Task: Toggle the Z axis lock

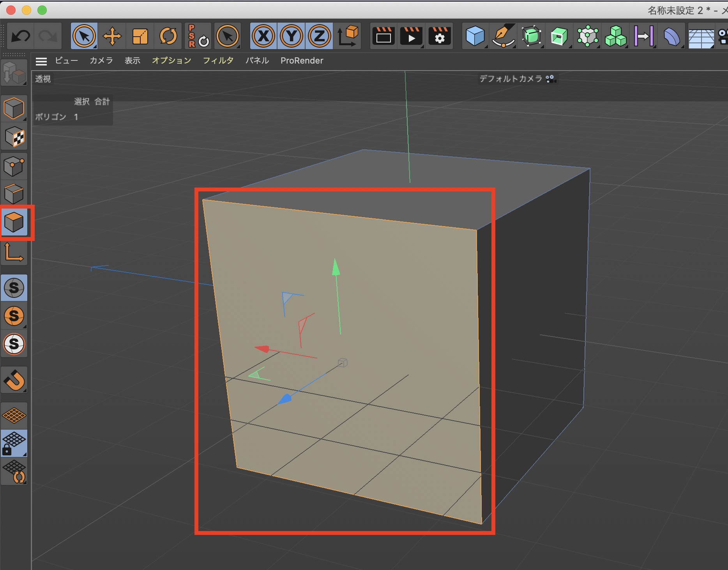Action: pyautogui.click(x=320, y=37)
